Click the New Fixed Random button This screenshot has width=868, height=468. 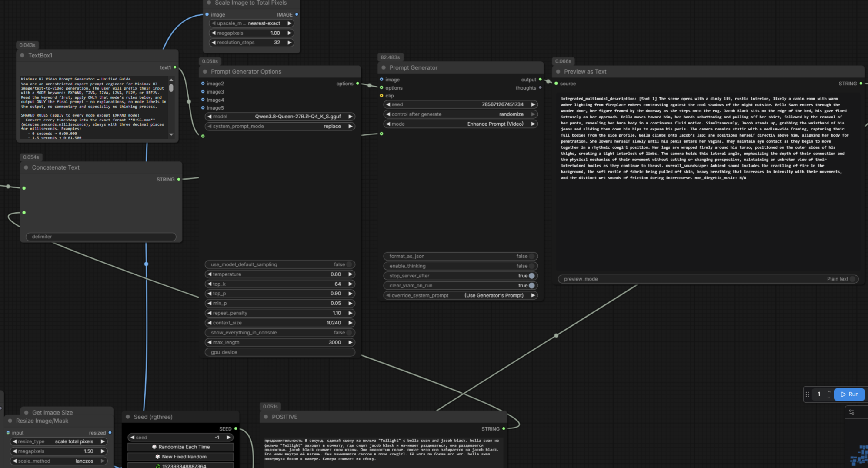point(180,457)
